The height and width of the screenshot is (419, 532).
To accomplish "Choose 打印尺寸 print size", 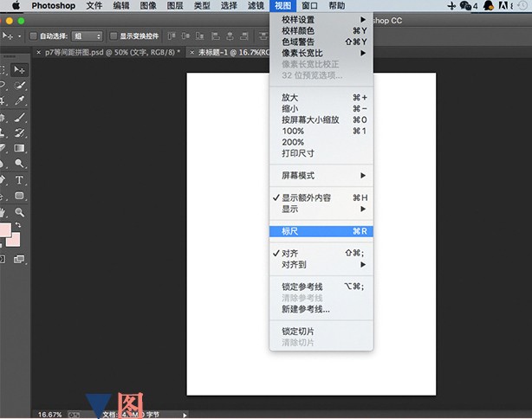I will (321, 153).
